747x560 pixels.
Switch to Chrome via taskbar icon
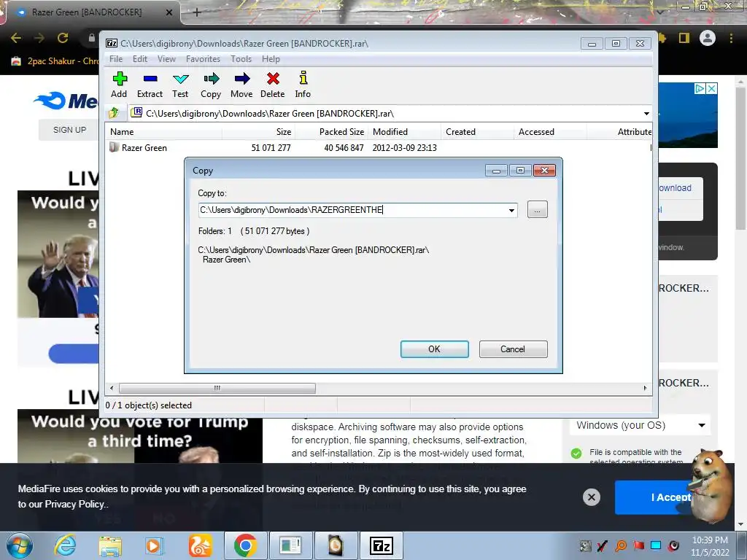(x=245, y=546)
